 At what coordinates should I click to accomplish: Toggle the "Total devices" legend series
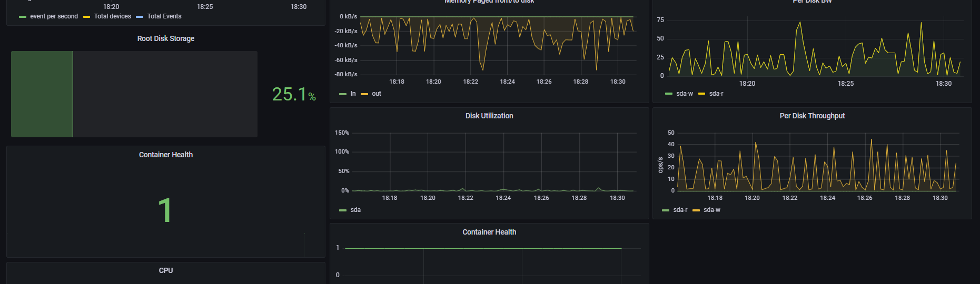point(112,16)
